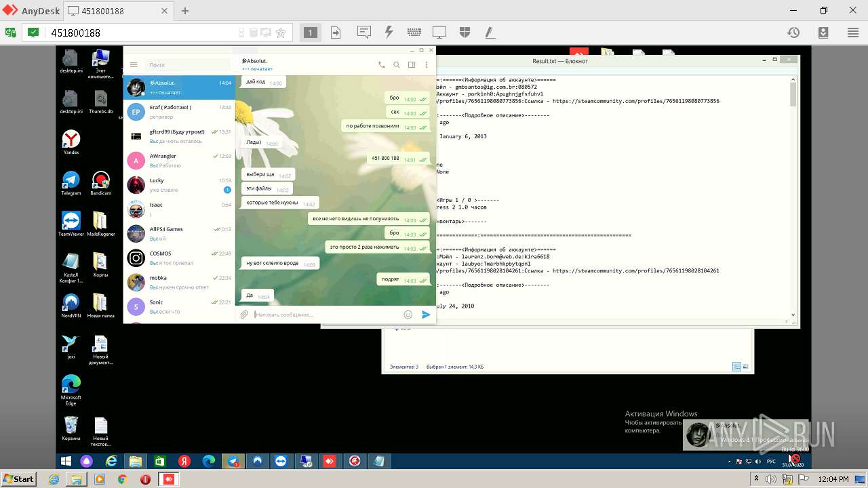Close the 451800188 session tab
868x488 pixels.
[x=163, y=11]
